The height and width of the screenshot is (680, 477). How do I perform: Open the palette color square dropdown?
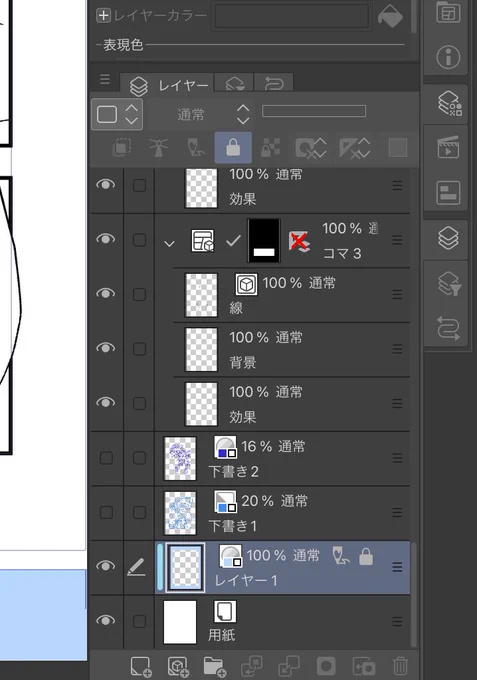(117, 114)
